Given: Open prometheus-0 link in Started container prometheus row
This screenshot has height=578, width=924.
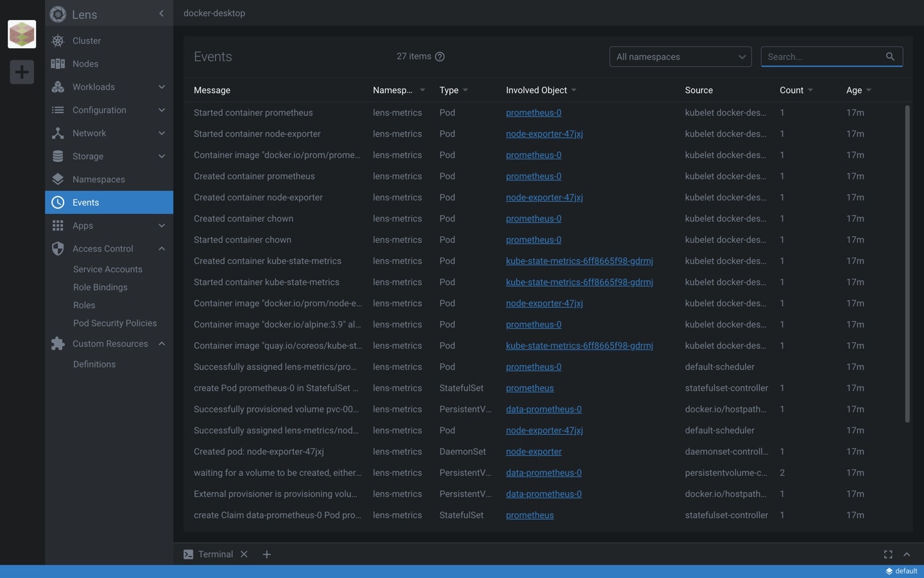Looking at the screenshot, I should pos(533,112).
